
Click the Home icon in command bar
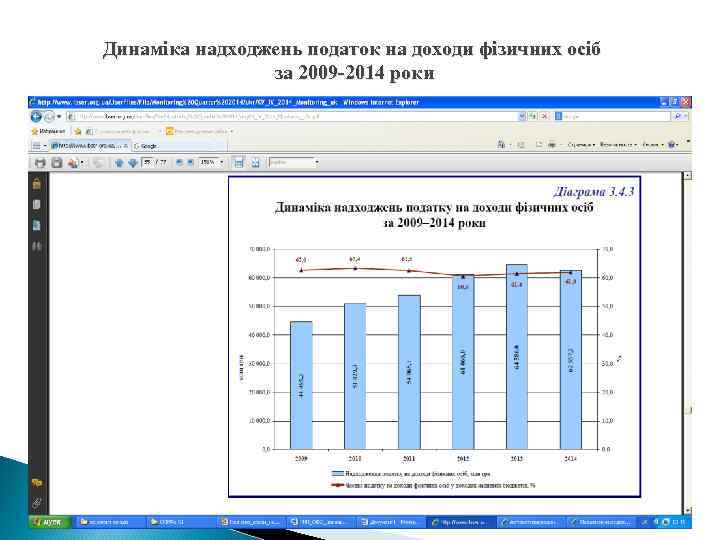pyautogui.click(x=501, y=145)
